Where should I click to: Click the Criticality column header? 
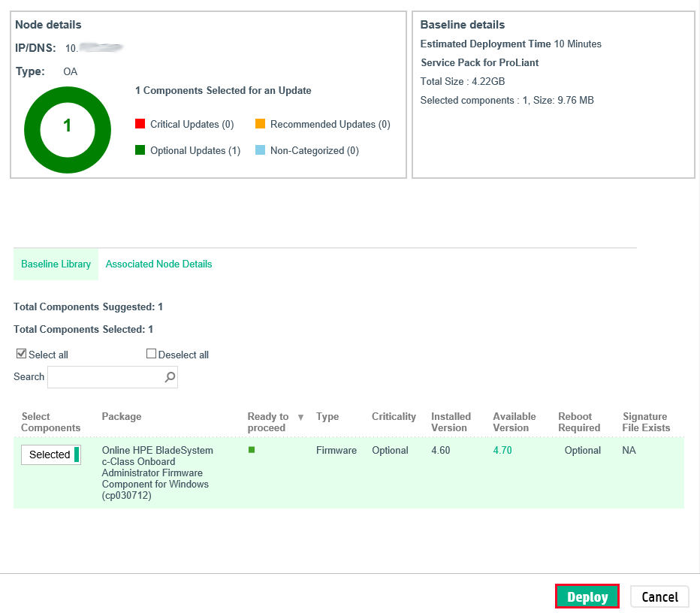(392, 416)
